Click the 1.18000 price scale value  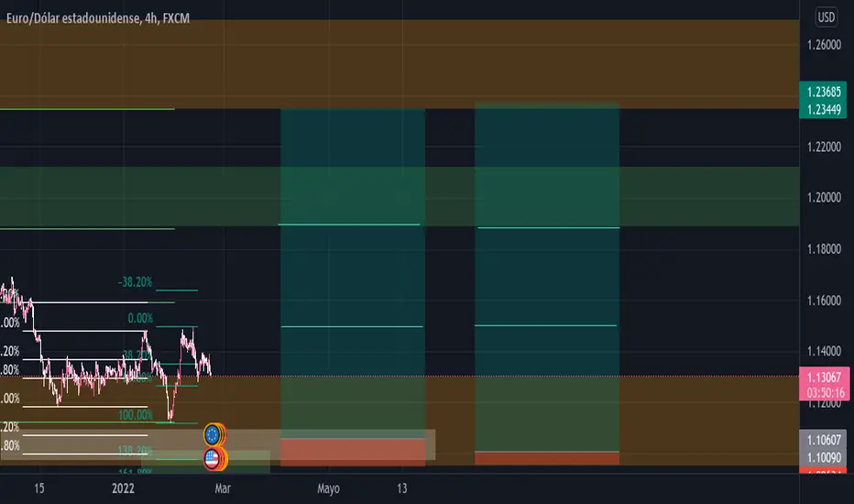(824, 249)
